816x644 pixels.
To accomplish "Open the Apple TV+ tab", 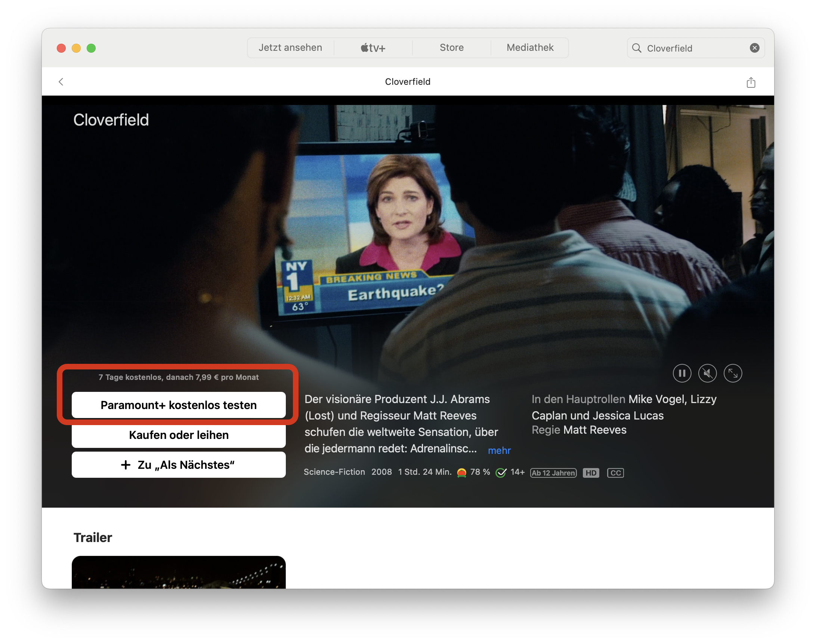I will (x=373, y=48).
